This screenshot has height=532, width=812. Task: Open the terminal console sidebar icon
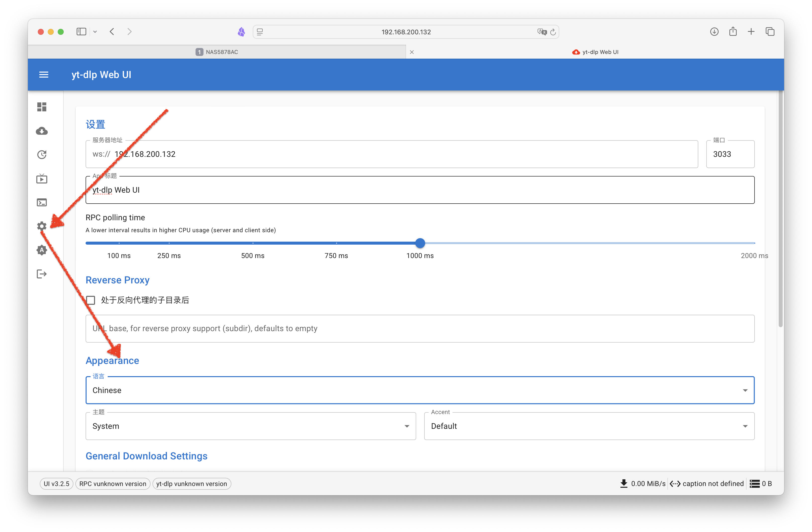[x=42, y=203]
